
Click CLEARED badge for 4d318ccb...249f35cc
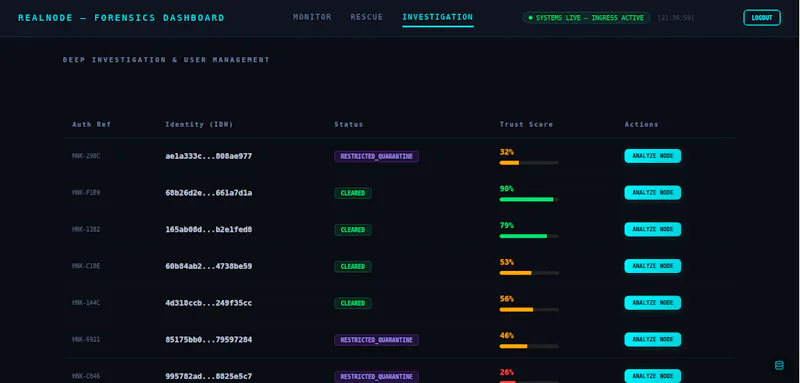point(353,303)
